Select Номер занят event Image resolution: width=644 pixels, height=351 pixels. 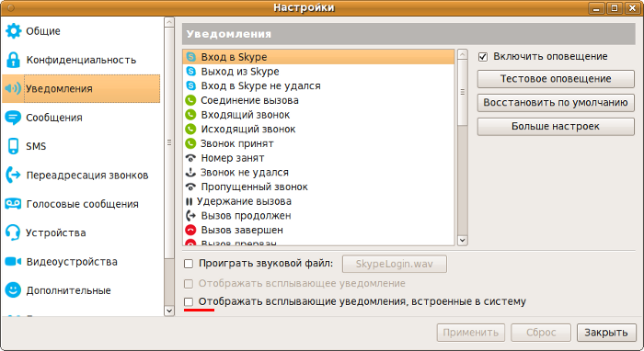[318, 158]
